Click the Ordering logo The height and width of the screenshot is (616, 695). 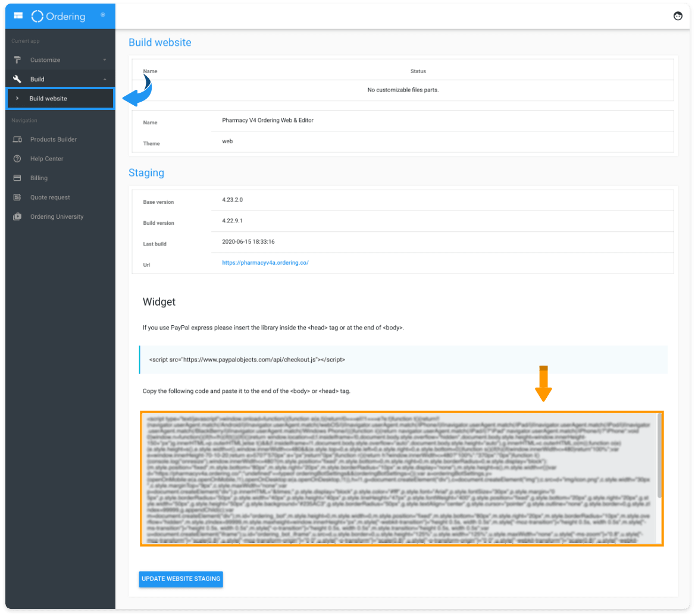[x=58, y=17]
